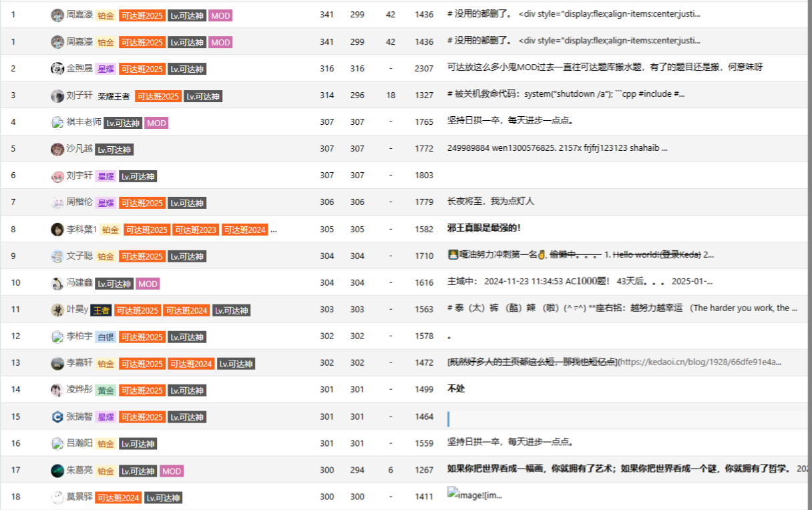Image resolution: width=812 pixels, height=510 pixels.
Task: Click the MOD badge in 祺丰老师's row
Action: (x=156, y=123)
